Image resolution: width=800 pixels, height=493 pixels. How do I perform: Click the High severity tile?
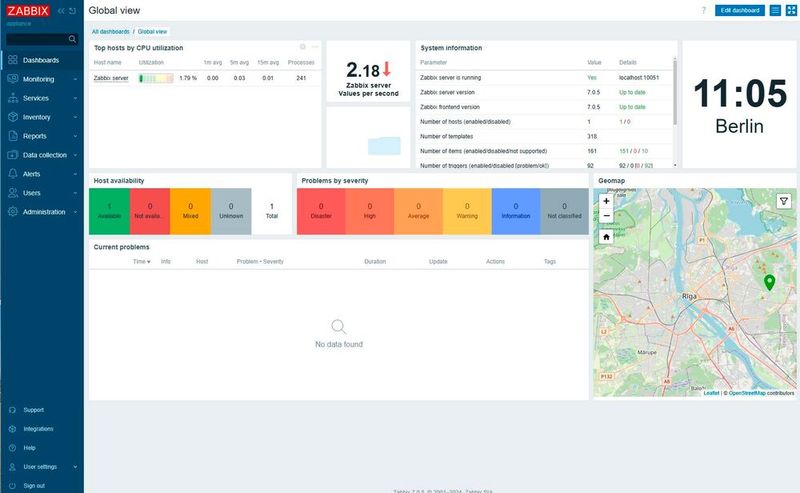[369, 211]
